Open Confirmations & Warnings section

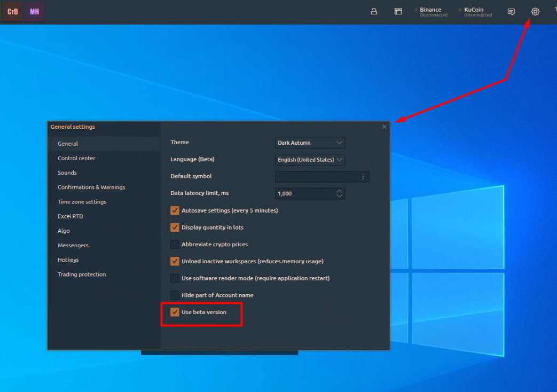pyautogui.click(x=91, y=187)
